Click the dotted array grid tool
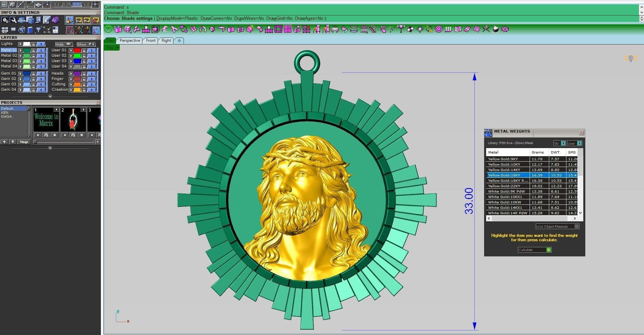Screen dimensions: 644x335 pos(364,29)
